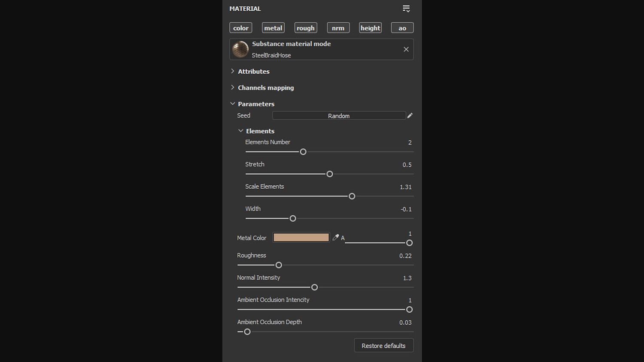Click the Random seed button
This screenshot has width=644, height=362.
click(x=339, y=116)
